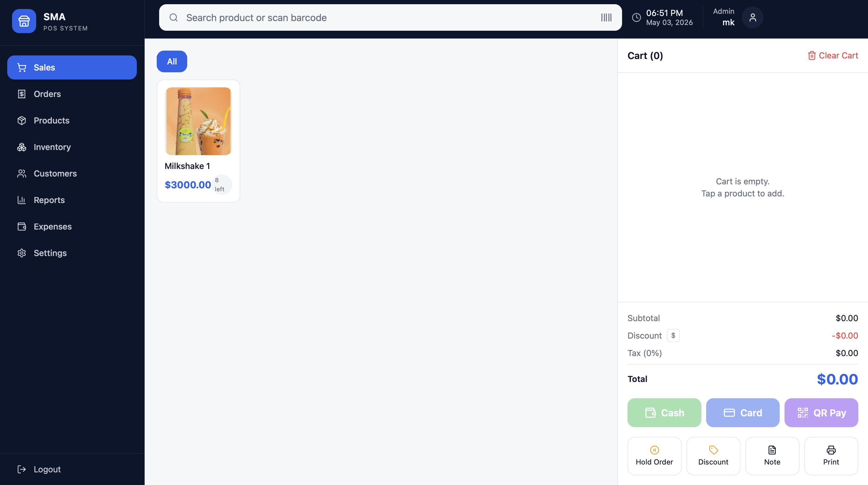The image size is (868, 485).
Task: Click the Milkshake 1 product image
Action: point(199,121)
